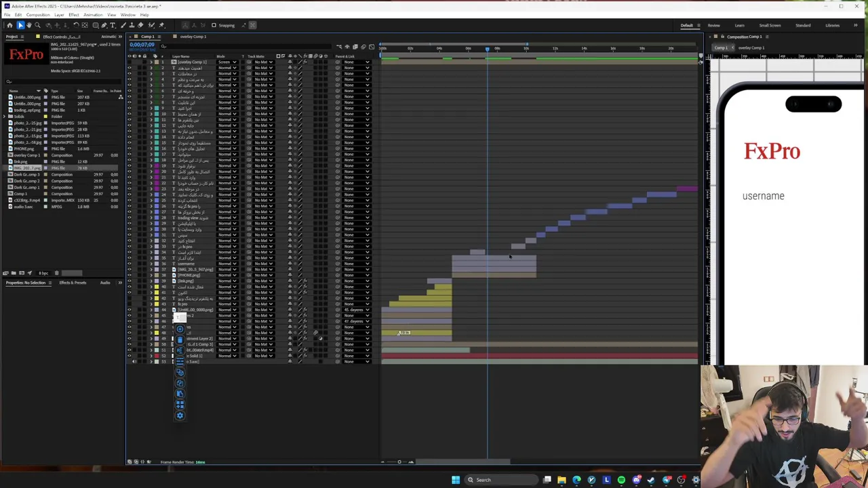Toggle the lock switch for layer 3

[144, 73]
